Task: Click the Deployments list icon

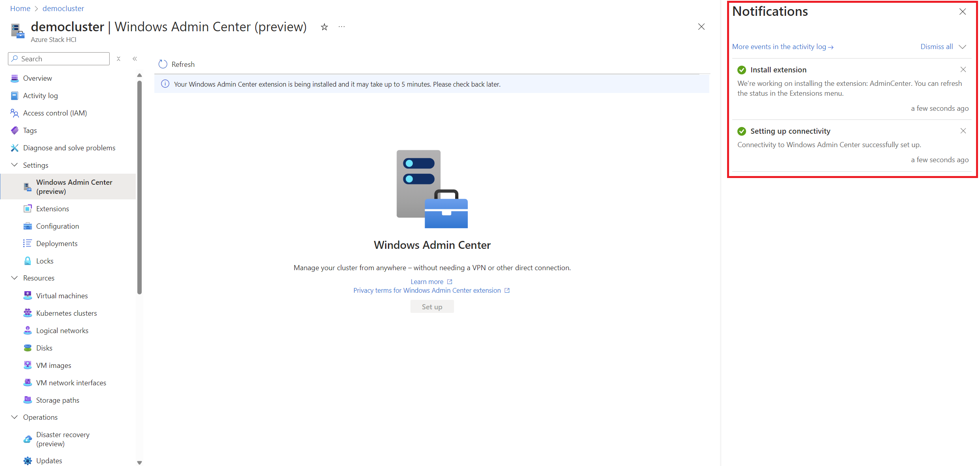Action: click(28, 243)
